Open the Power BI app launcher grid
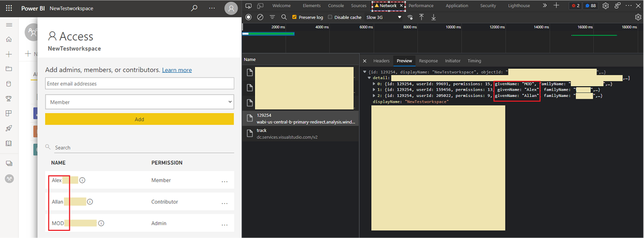 click(9, 8)
